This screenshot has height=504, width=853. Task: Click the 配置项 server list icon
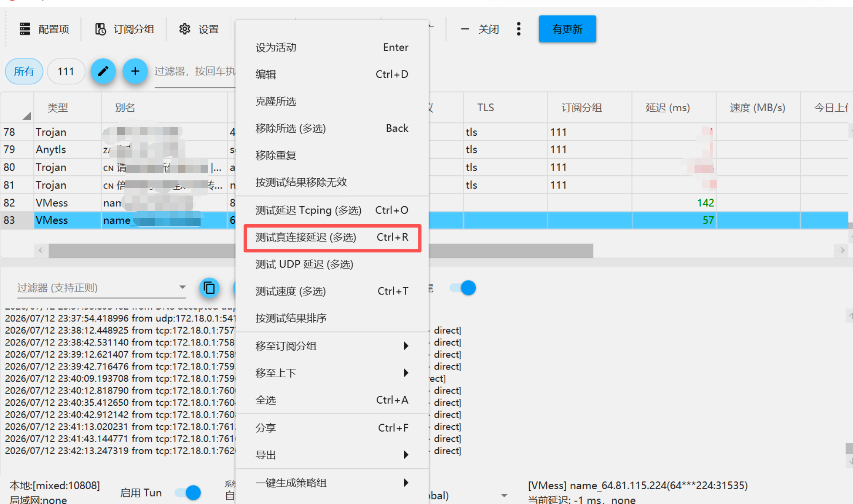coord(25,29)
